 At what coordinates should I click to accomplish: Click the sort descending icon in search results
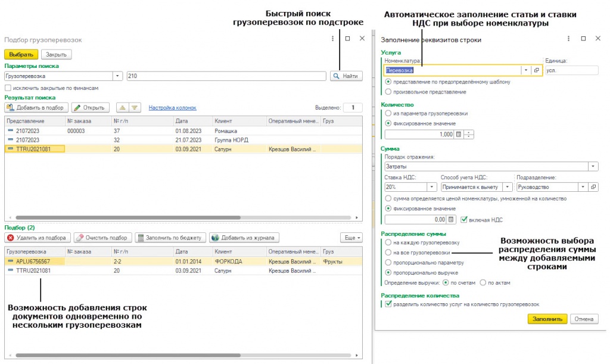[x=135, y=108]
